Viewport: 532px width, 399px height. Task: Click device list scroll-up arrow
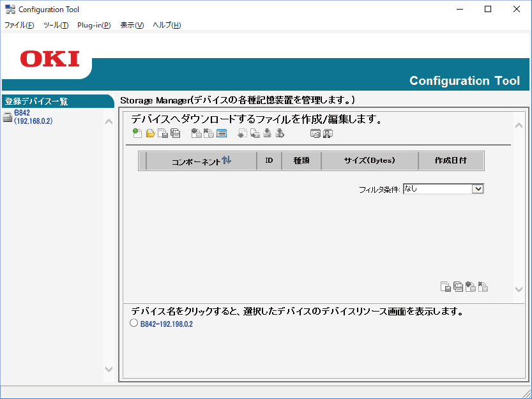[x=109, y=121]
